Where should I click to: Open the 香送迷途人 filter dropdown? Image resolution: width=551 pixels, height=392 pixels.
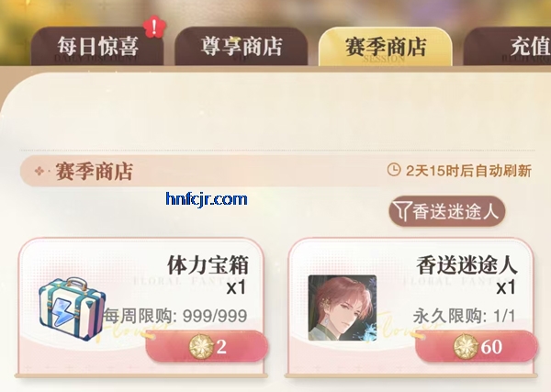pyautogui.click(x=446, y=211)
